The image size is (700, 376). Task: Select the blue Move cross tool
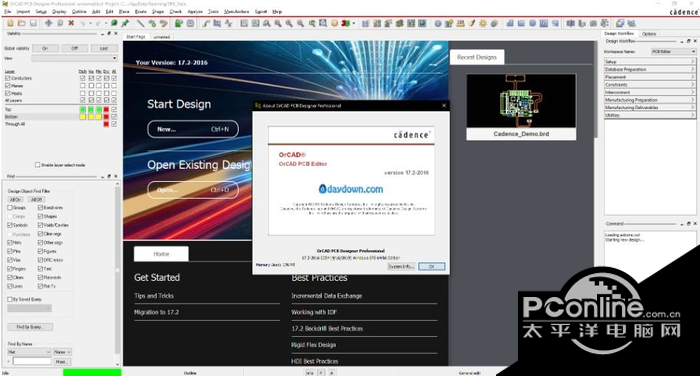(48, 23)
